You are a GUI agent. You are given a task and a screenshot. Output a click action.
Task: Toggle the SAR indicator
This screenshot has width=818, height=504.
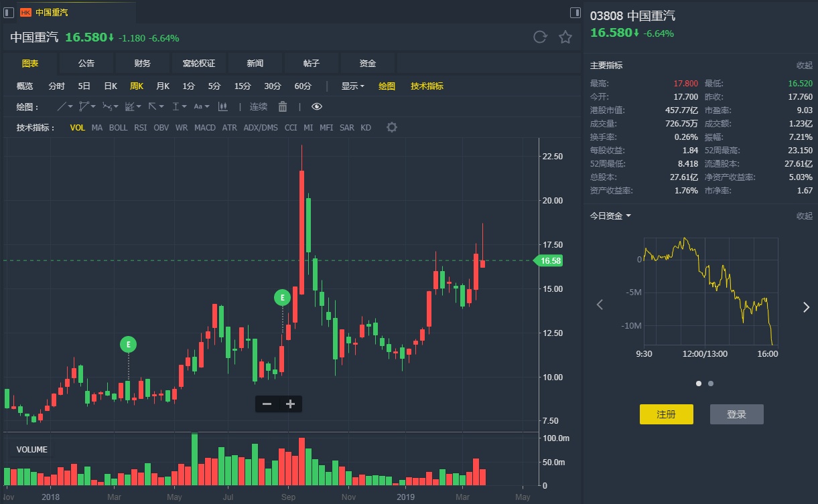pyautogui.click(x=347, y=127)
